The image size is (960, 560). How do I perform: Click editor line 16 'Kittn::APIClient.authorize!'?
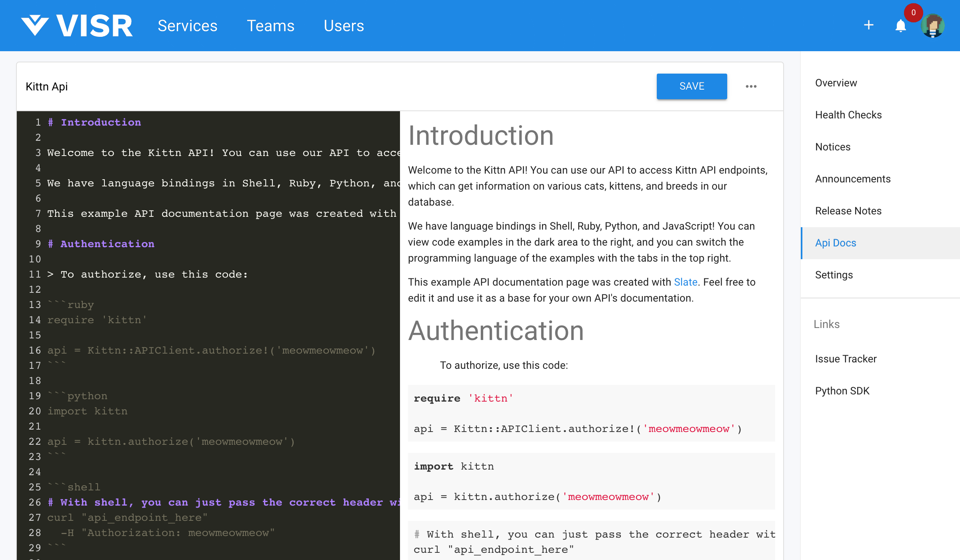click(x=211, y=350)
